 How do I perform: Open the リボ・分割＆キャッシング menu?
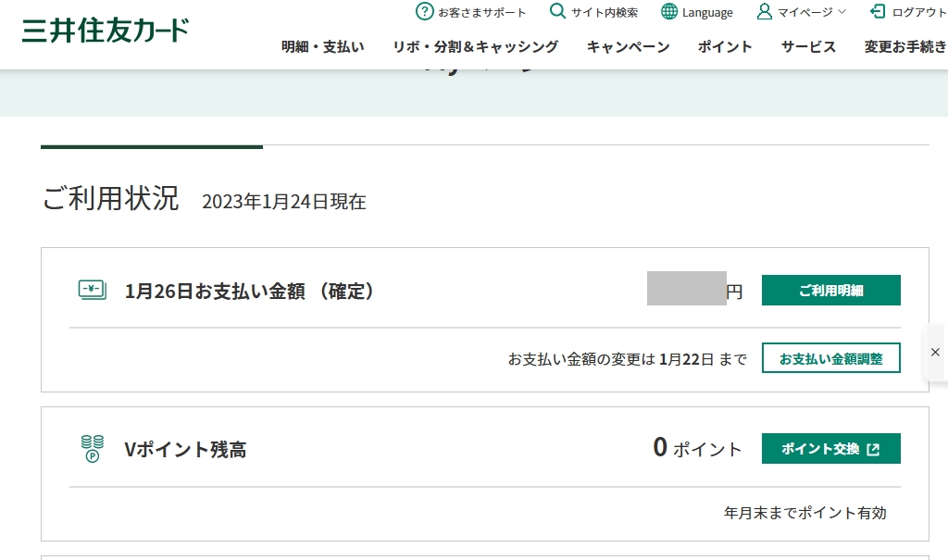[475, 46]
